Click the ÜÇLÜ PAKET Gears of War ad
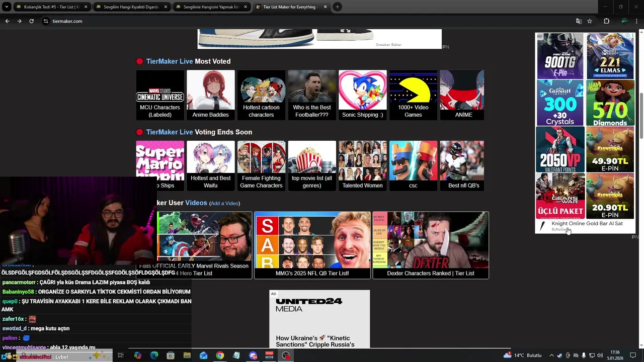 pos(560,196)
